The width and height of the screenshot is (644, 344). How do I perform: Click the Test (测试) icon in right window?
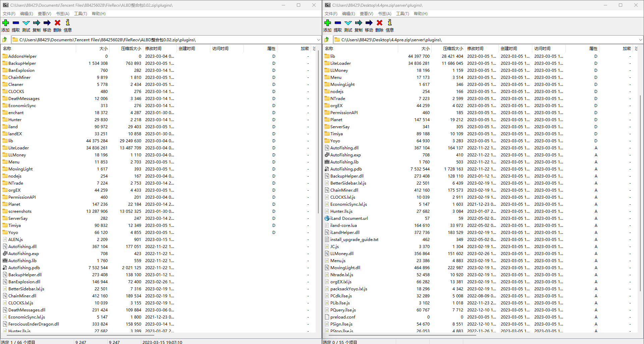pyautogui.click(x=348, y=23)
